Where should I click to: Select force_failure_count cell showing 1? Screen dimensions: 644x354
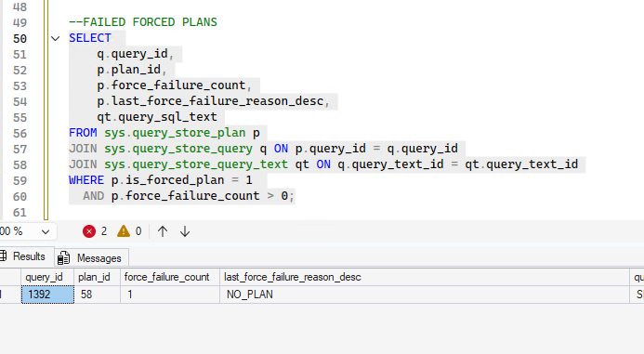click(x=170, y=295)
